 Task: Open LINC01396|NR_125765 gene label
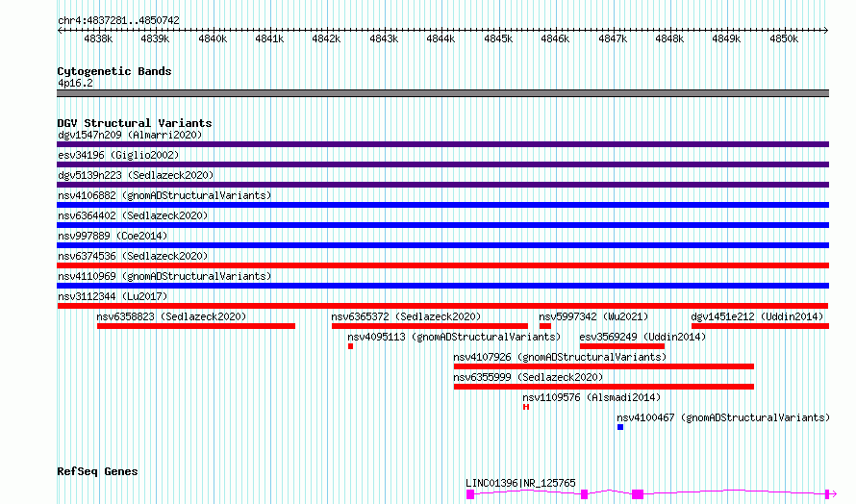(x=520, y=483)
